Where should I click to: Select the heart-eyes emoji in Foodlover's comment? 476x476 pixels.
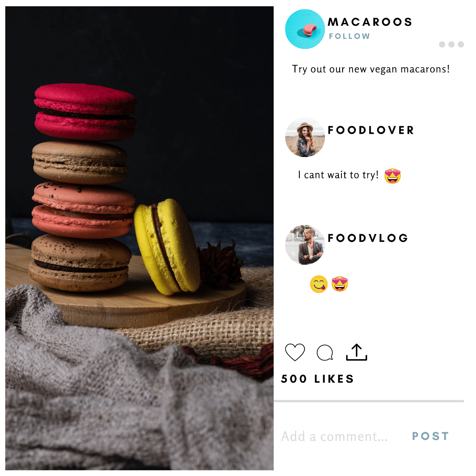(x=392, y=176)
